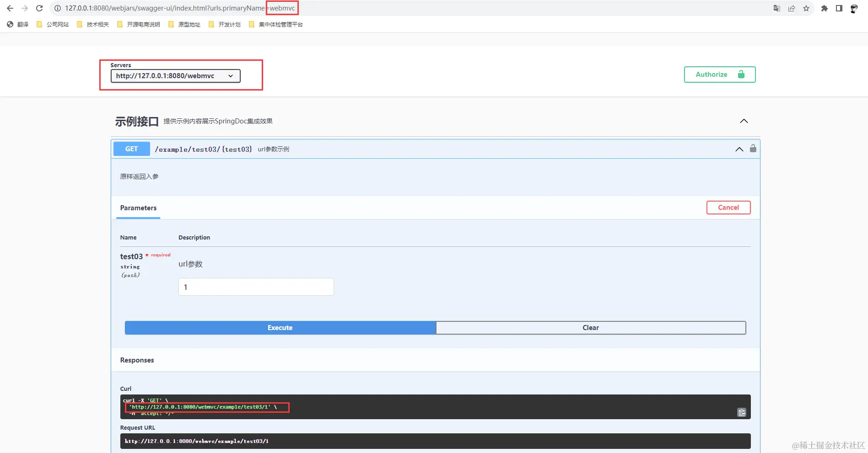The height and width of the screenshot is (453, 868).
Task: Open the browser profile avatar
Action: tap(854, 8)
